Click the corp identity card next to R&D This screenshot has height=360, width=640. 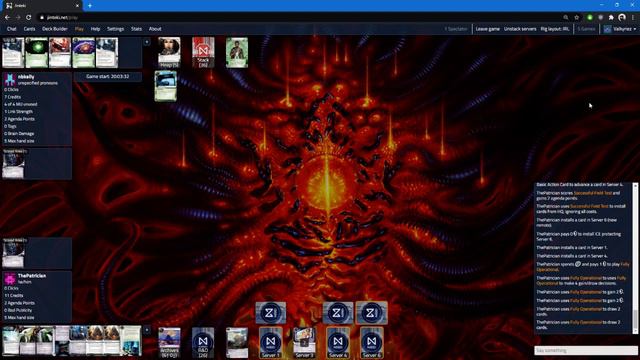click(237, 343)
